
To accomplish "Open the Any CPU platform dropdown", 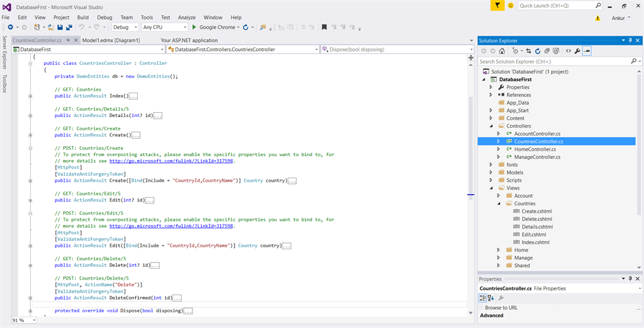I will [x=164, y=28].
